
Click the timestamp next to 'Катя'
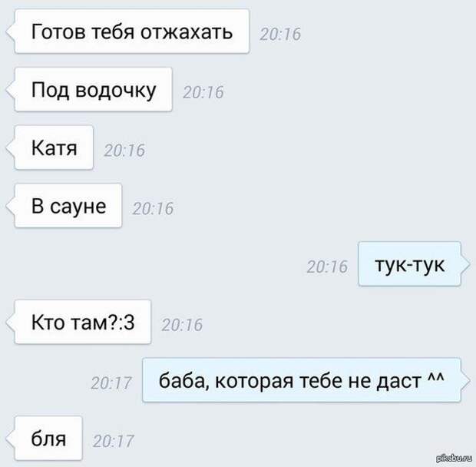click(x=124, y=151)
